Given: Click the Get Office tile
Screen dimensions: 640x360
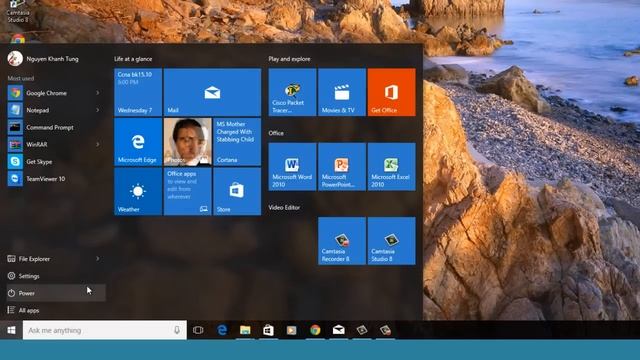Looking at the screenshot, I should (x=391, y=92).
